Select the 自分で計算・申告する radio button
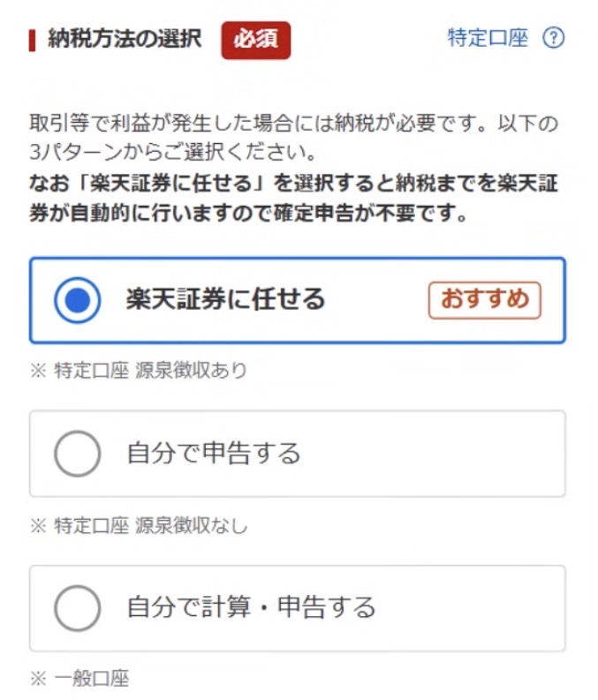Image resolution: width=598 pixels, height=700 pixels. tap(78, 608)
